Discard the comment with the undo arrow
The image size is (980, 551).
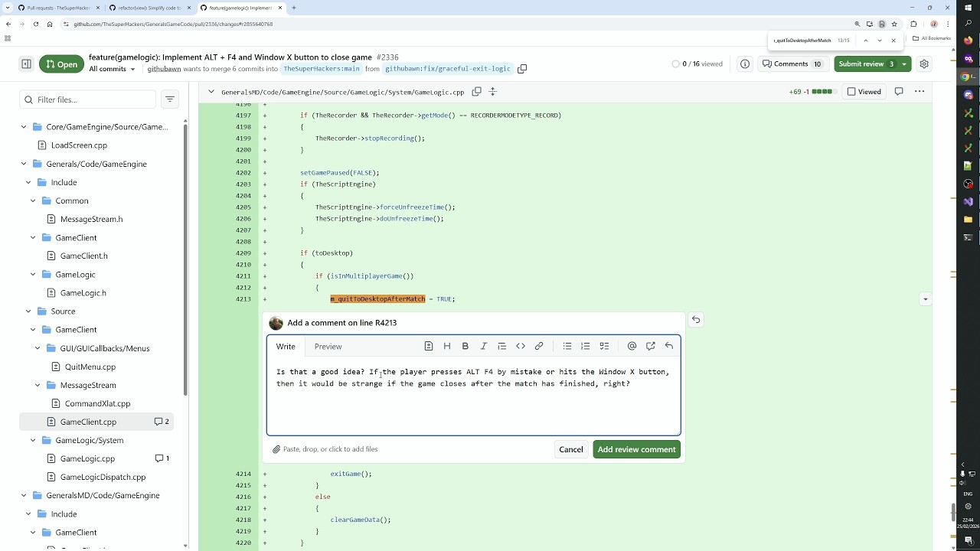pyautogui.click(x=696, y=320)
